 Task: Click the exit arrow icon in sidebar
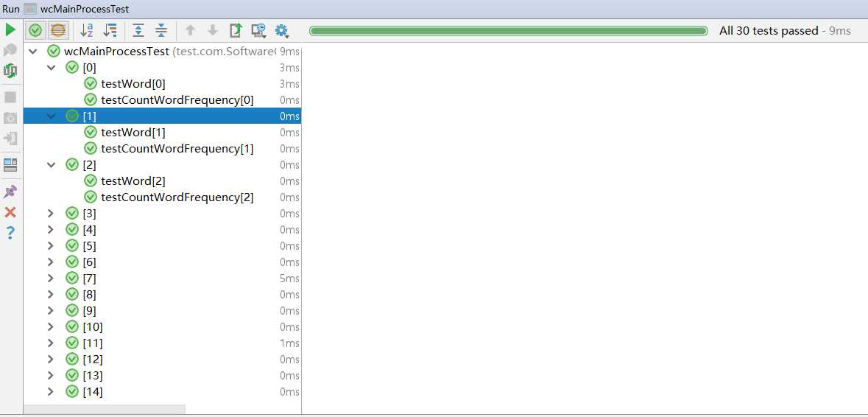tap(10, 138)
